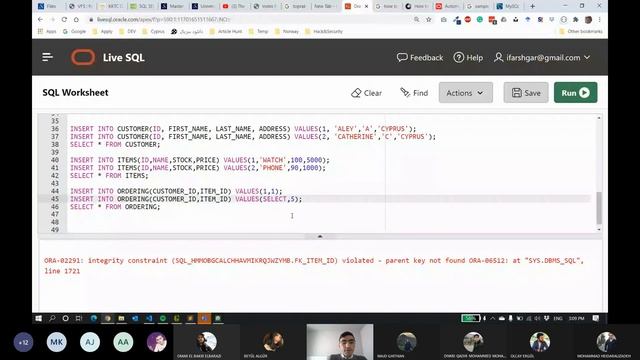The image size is (640, 360).
Task: Open the DEV bookmarks folder
Action: click(127, 31)
